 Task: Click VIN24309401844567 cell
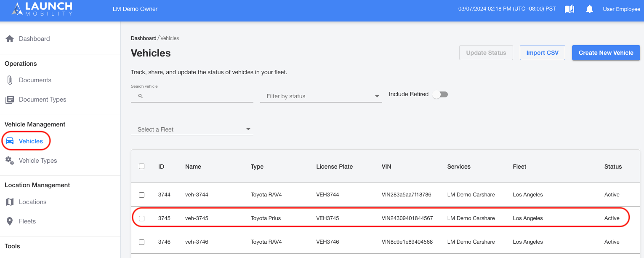407,218
